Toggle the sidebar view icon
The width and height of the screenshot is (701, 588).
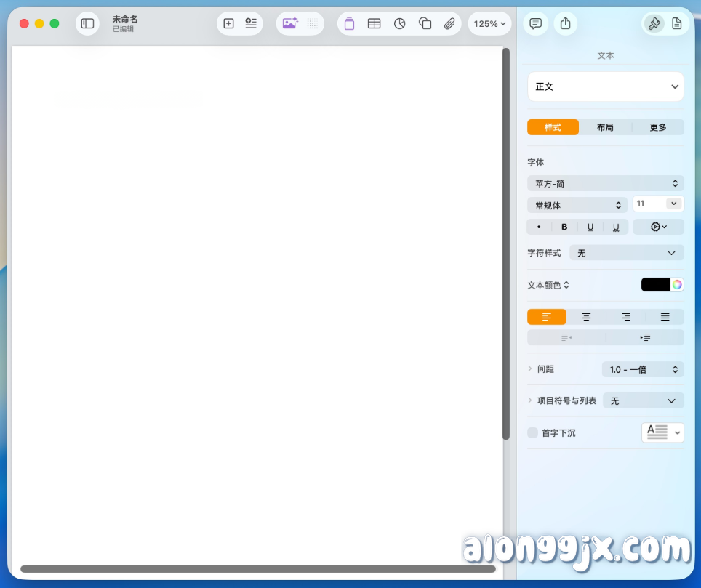coord(87,23)
